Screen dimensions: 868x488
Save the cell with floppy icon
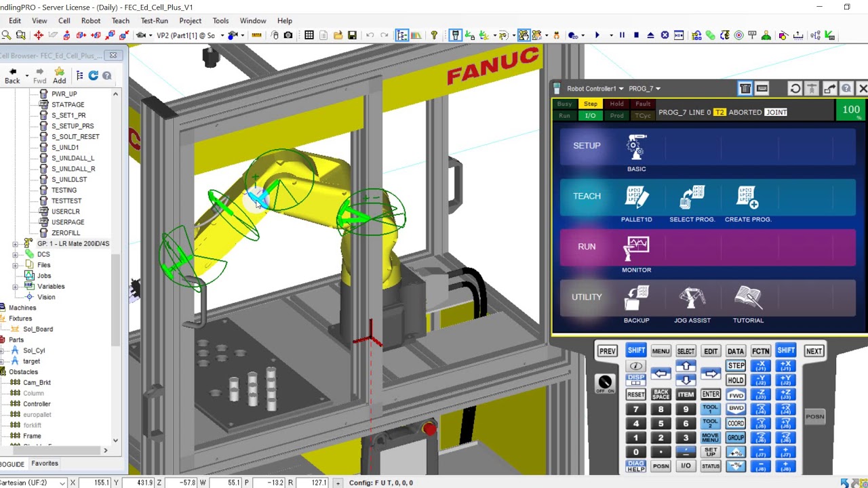[x=352, y=35]
